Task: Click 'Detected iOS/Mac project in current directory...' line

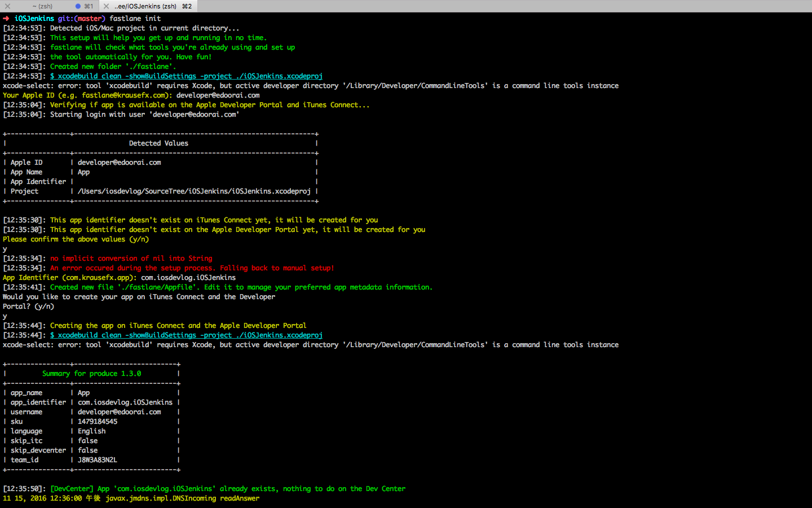Action: [144, 28]
